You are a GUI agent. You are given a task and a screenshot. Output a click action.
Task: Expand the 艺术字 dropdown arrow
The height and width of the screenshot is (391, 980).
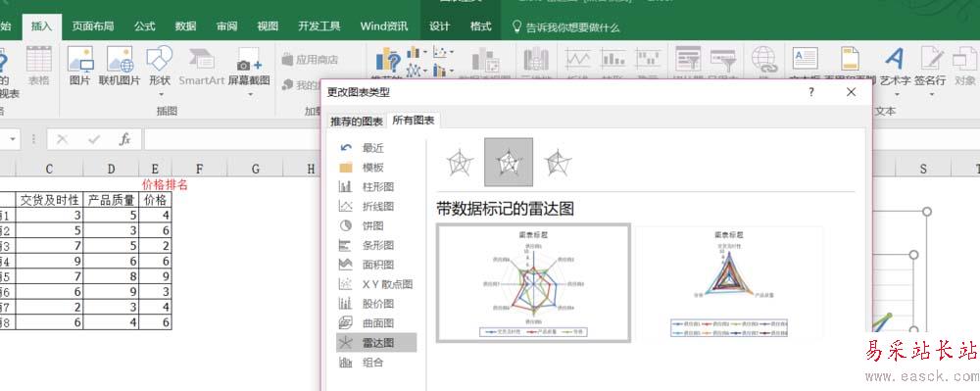point(896,95)
